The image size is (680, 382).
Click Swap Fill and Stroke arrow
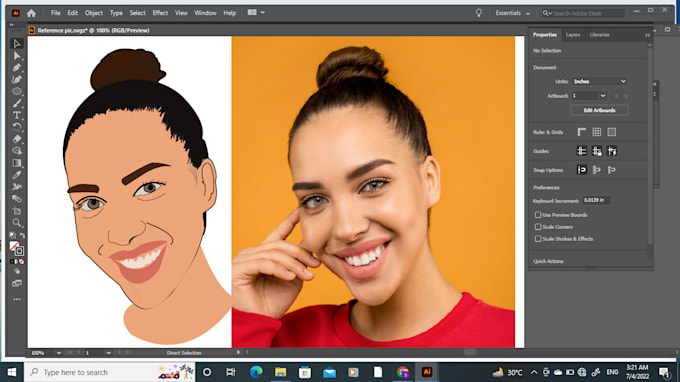(x=22, y=235)
